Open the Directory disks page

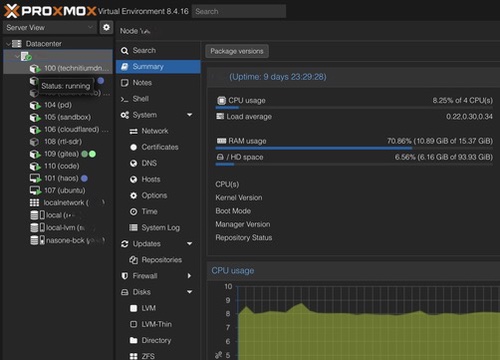tap(158, 340)
